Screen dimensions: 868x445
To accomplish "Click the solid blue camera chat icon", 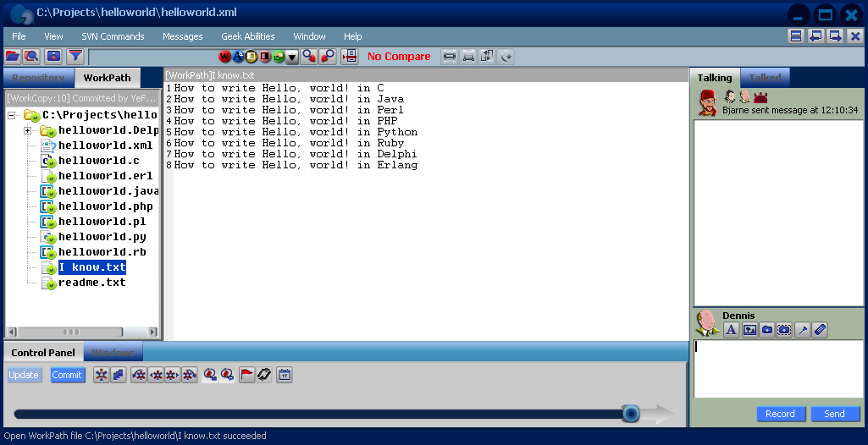I will coord(766,330).
